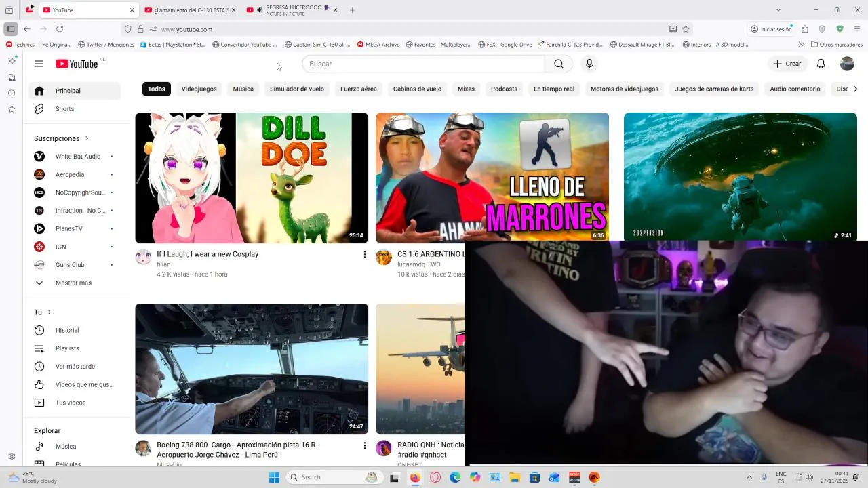Mute the REGRESA LUCEROOOO tab audio
Image resolution: width=868 pixels, height=488 pixels.
(x=260, y=10)
